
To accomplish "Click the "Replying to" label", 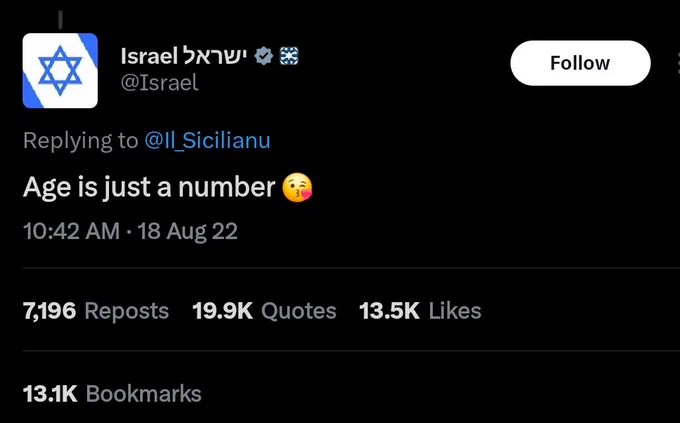I will 80,141.
